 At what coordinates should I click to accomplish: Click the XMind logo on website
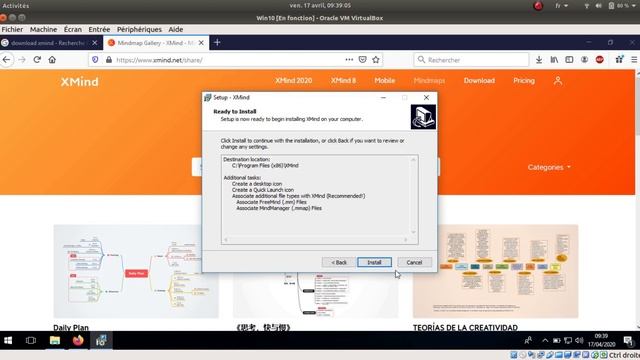(x=80, y=82)
